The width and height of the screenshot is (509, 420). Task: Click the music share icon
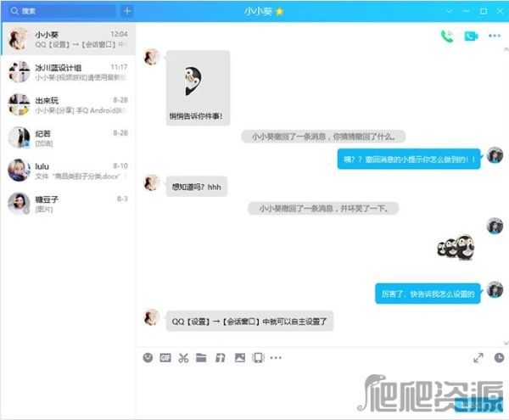click(221, 358)
